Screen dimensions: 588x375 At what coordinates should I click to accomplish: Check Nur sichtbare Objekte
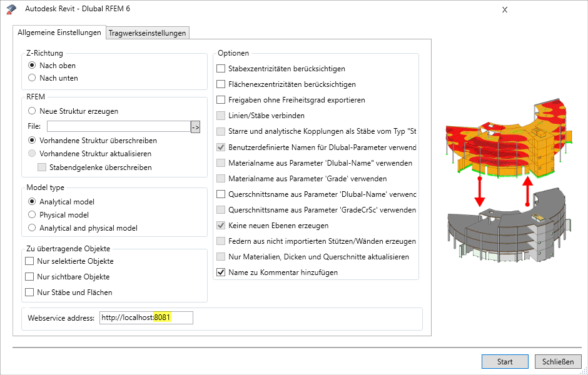pos(28,277)
